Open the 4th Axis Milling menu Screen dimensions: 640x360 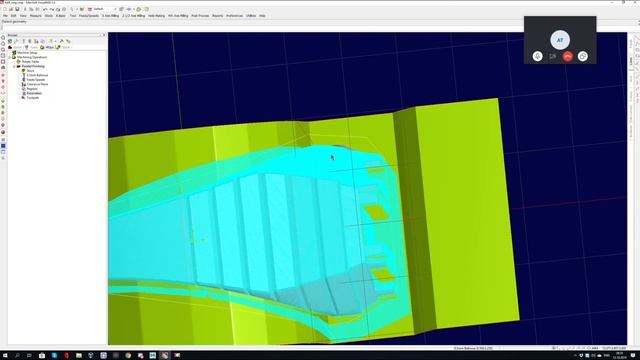point(178,16)
